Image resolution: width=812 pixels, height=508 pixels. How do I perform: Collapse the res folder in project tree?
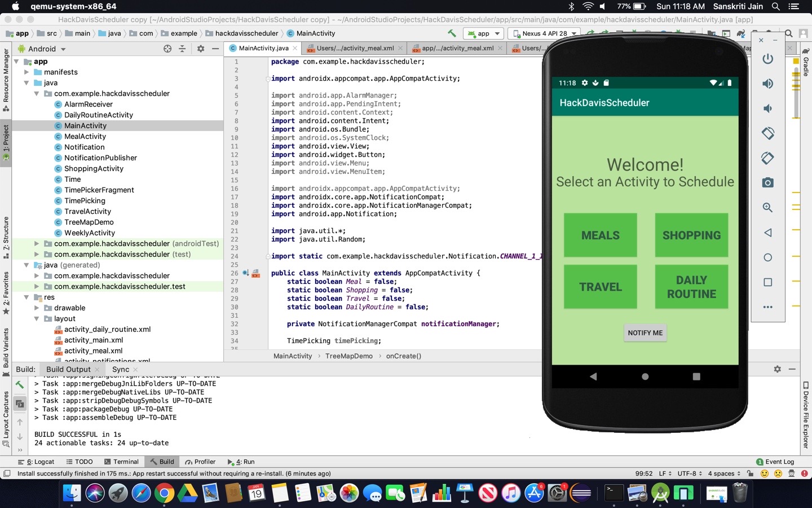(x=27, y=297)
